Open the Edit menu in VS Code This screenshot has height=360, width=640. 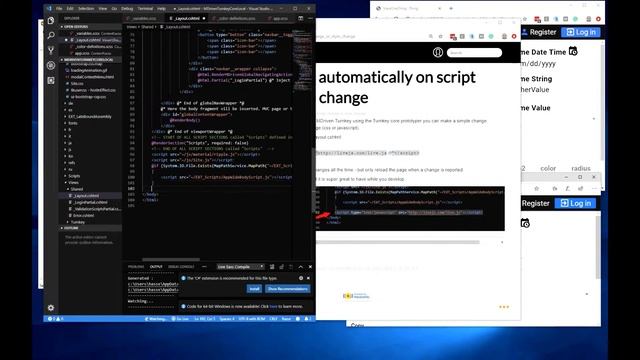[x=70, y=9]
